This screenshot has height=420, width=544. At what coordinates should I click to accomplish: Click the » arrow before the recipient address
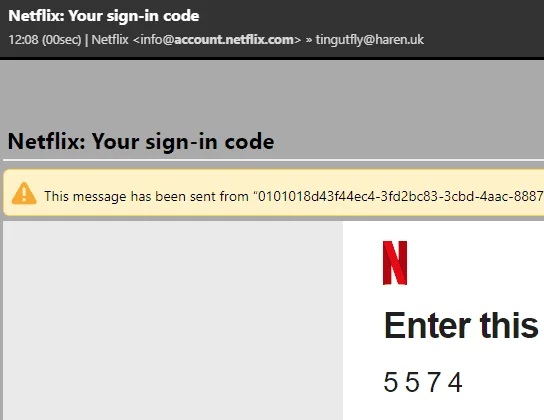pyautogui.click(x=308, y=40)
